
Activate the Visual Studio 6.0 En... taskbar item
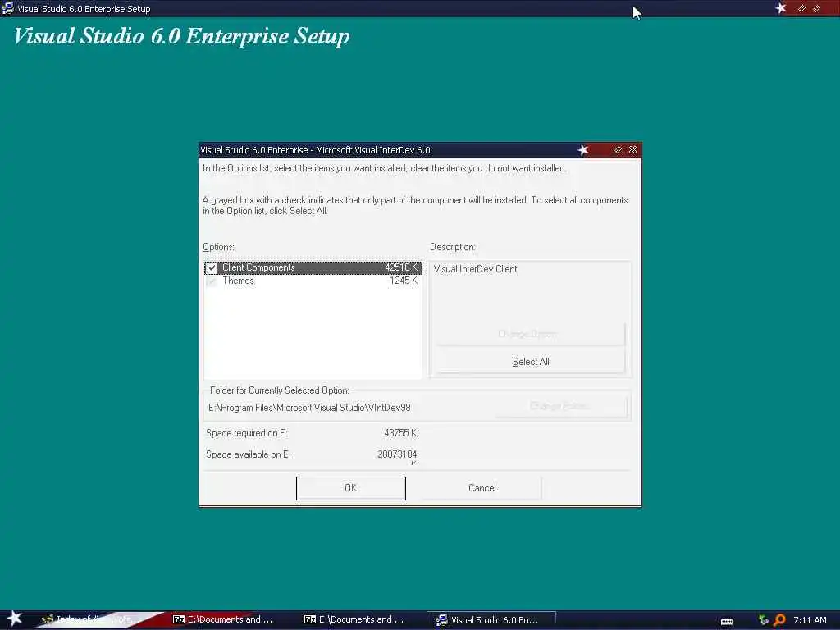(491, 620)
